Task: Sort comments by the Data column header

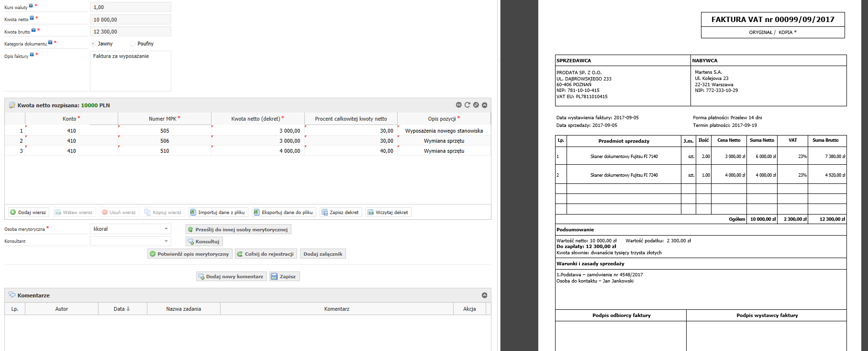Action: (x=122, y=309)
